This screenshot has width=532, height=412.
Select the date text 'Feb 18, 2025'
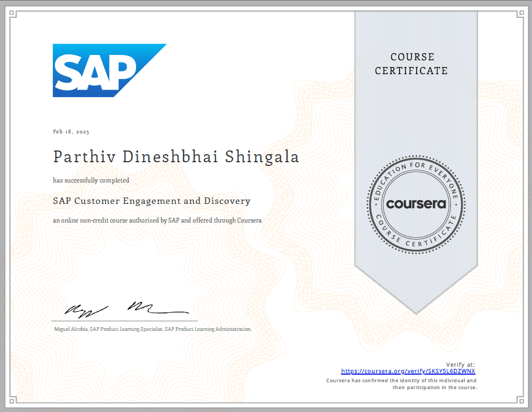[71, 132]
